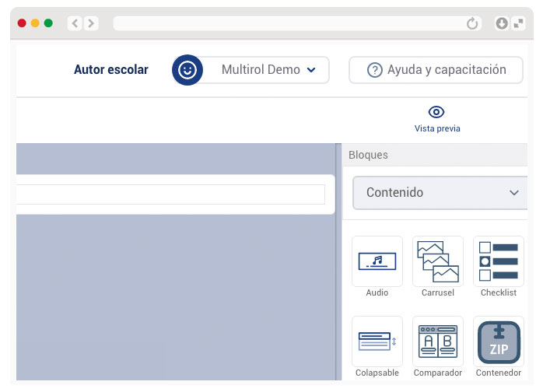Select the Carrusel block icon
The image size is (543, 392).
coord(438,261)
